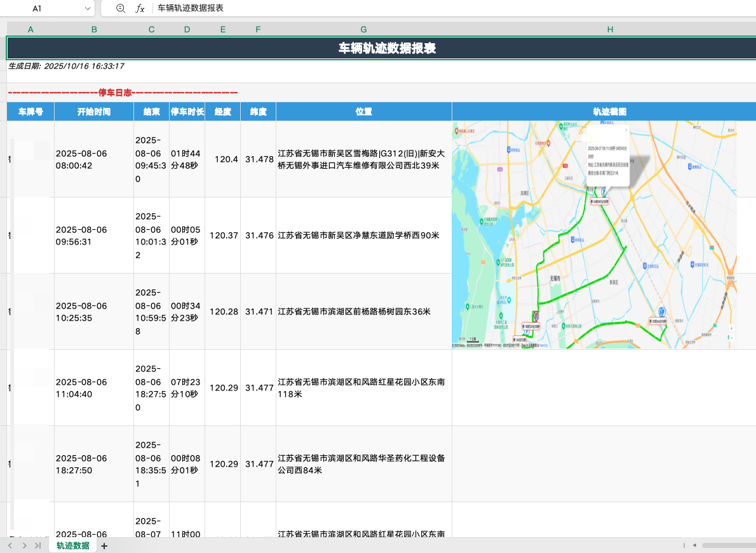Click end time cell 2025-08-06 10:01:32

[x=151, y=236]
